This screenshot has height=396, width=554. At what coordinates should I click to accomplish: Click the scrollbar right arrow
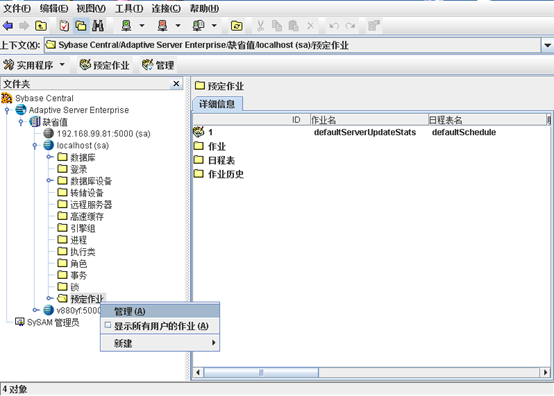pyautogui.click(x=545, y=372)
